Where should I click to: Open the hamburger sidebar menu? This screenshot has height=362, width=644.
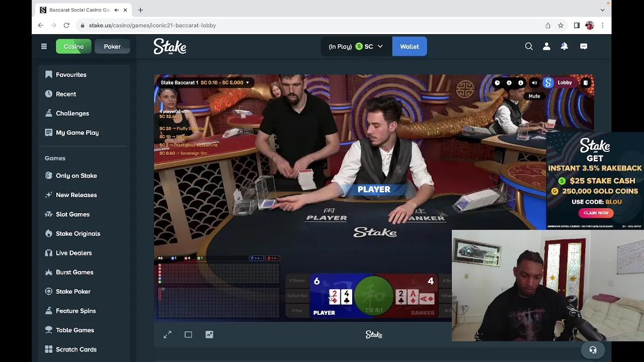(x=44, y=46)
